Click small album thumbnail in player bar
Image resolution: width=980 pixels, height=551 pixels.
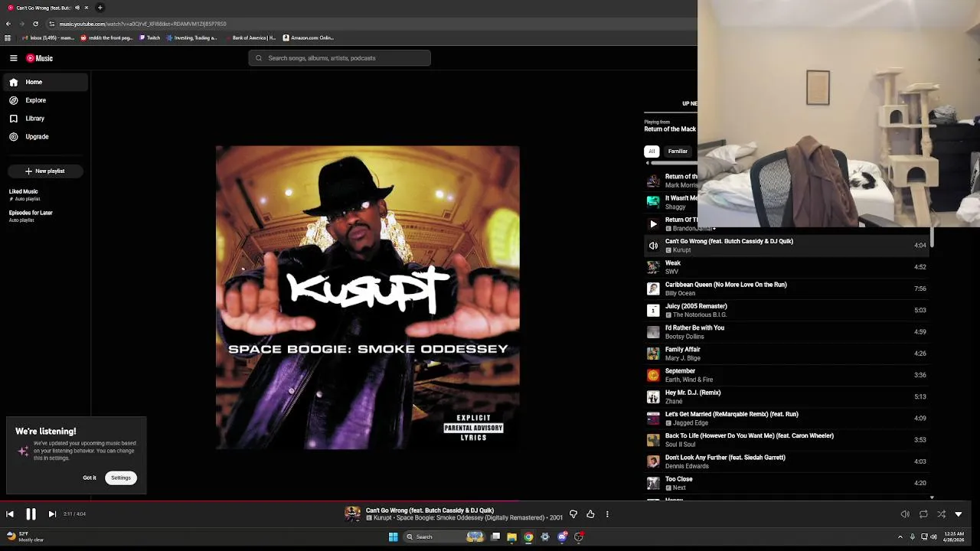pyautogui.click(x=352, y=514)
